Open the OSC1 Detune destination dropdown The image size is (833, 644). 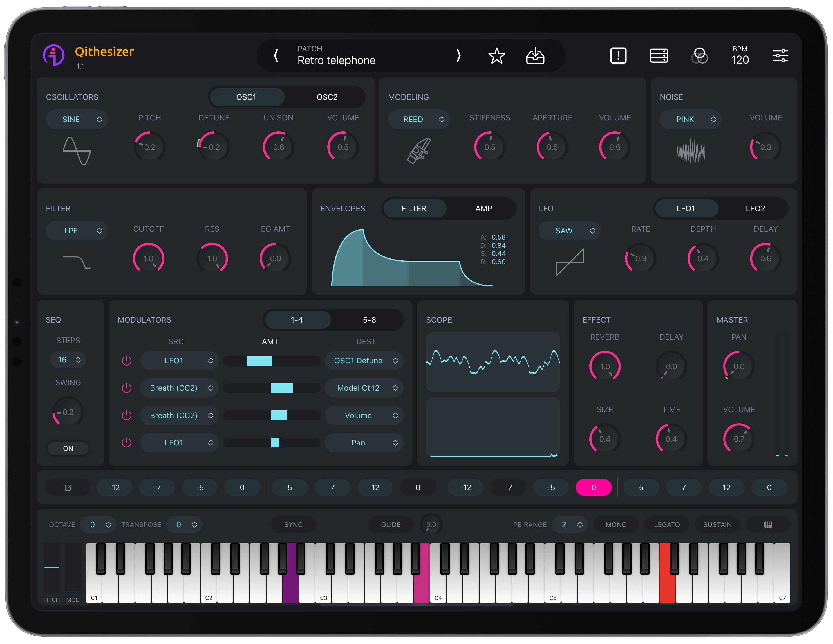(364, 361)
